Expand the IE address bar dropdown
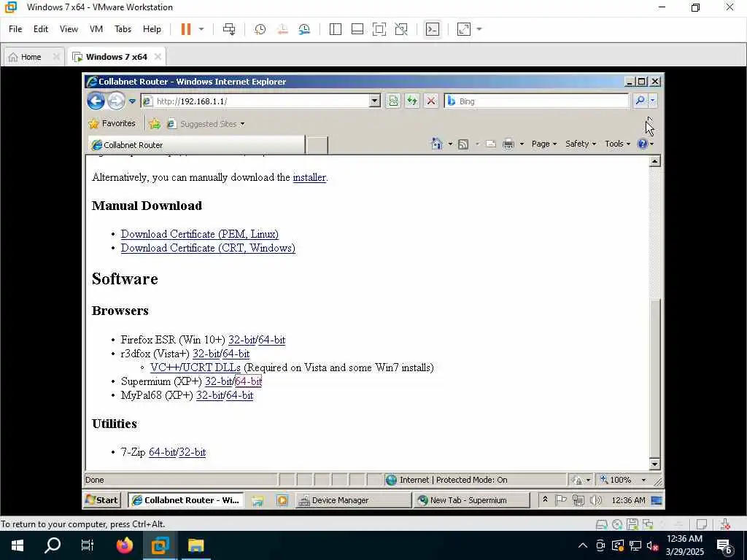Image resolution: width=747 pixels, height=560 pixels. [375, 101]
